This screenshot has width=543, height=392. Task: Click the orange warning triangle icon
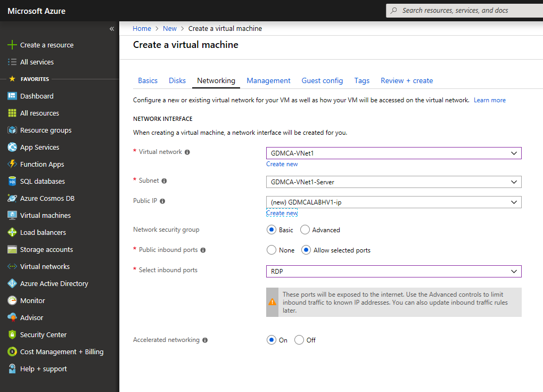tap(272, 302)
